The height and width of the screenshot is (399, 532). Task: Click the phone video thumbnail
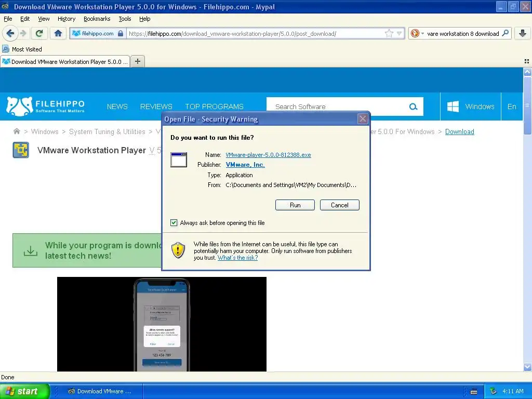[x=162, y=324]
